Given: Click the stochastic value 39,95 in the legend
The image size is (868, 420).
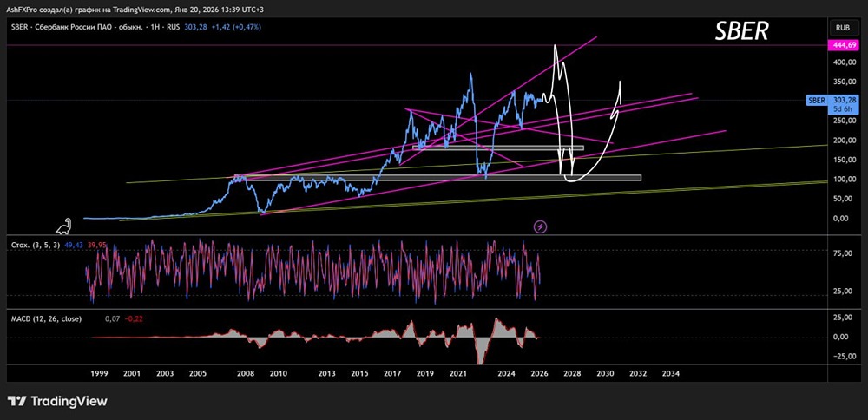Looking at the screenshot, I should [97, 244].
